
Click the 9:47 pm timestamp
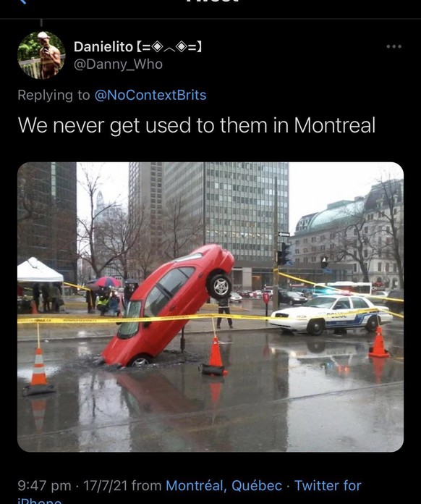44,485
